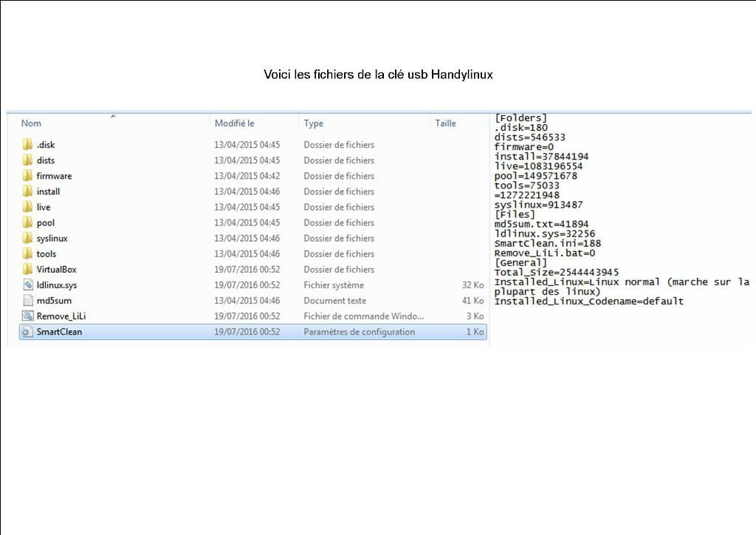This screenshot has width=756, height=535.
Task: Click the title Voici les fichiers de la clé usb Handylinux
Action: pos(378,75)
